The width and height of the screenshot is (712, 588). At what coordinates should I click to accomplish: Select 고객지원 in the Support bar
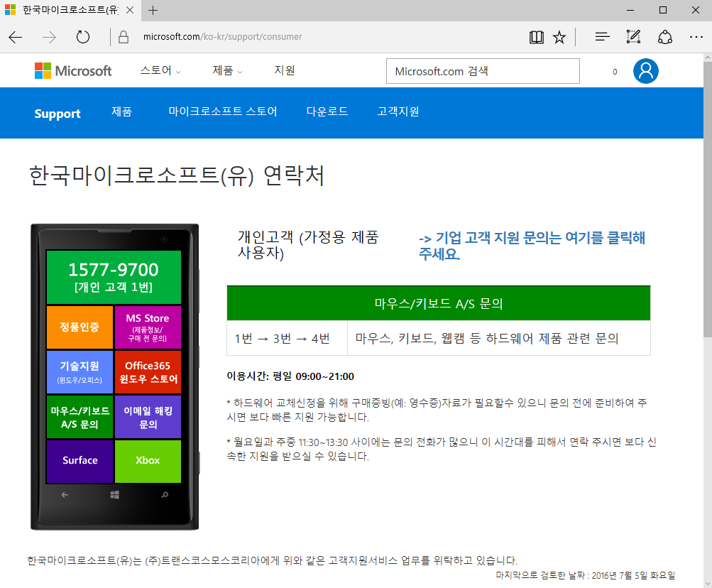398,111
